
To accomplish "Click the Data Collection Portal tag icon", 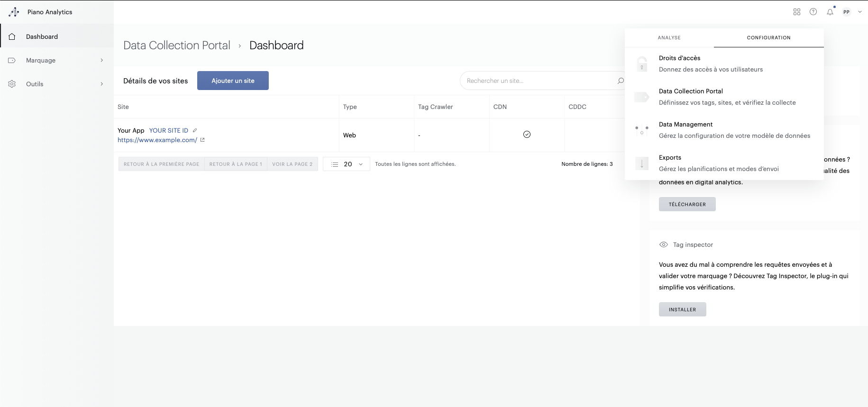I will pyautogui.click(x=642, y=97).
